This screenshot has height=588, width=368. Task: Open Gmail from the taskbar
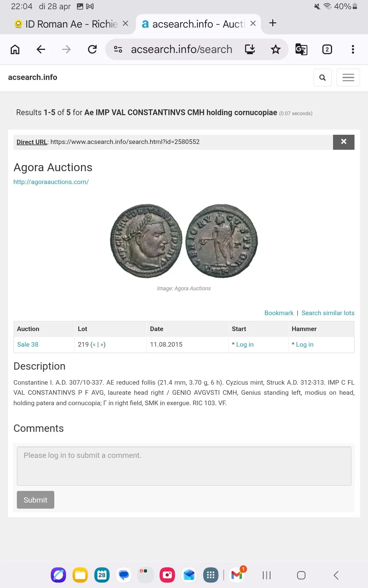click(x=237, y=575)
